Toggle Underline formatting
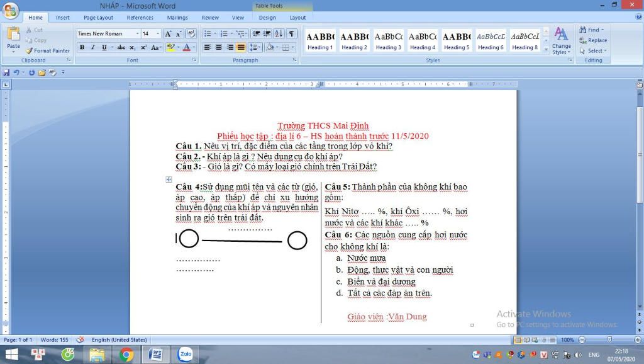The width and height of the screenshot is (644, 364). 104,48
